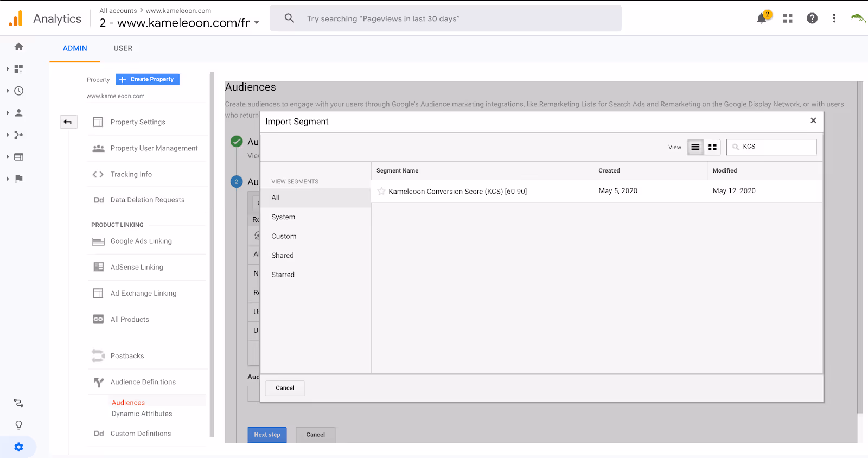Image resolution: width=868 pixels, height=458 pixels.
Task: Expand Audience Definitions menu
Action: pyautogui.click(x=143, y=382)
